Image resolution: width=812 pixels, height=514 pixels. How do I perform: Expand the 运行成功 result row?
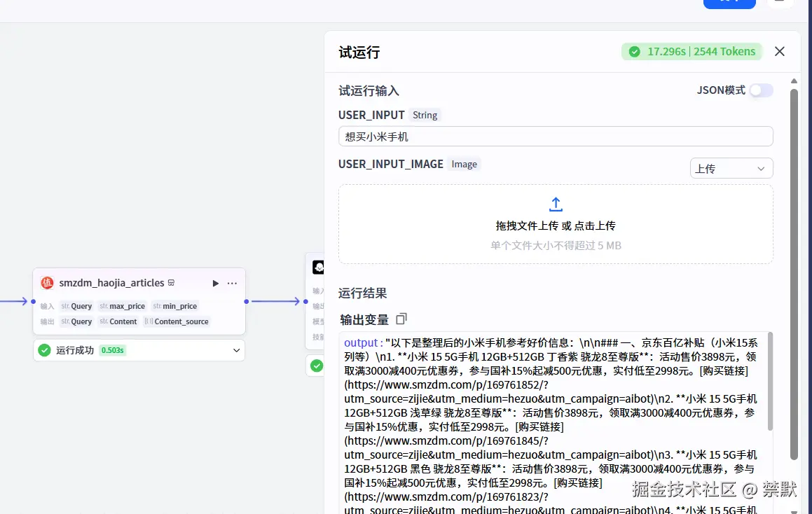237,350
